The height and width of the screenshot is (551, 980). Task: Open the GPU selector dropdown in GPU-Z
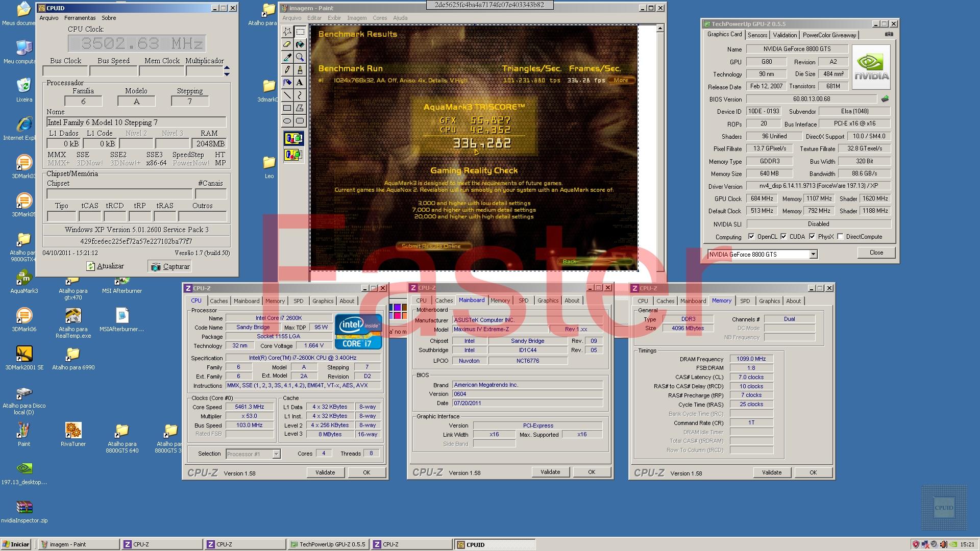813,255
